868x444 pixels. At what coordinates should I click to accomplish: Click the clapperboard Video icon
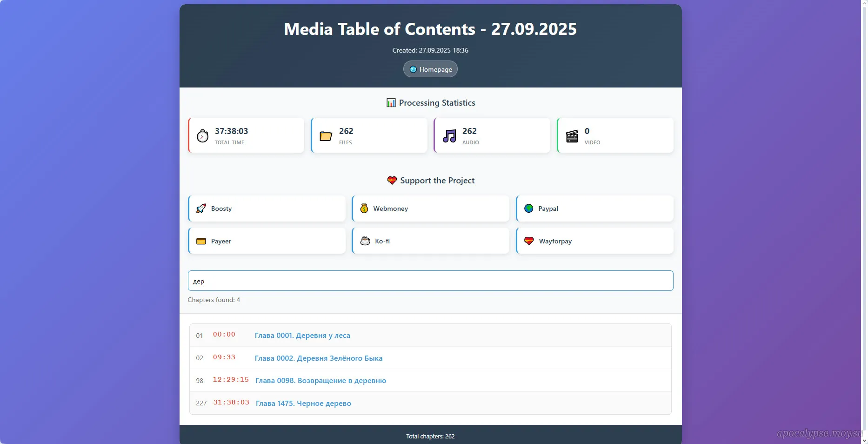coord(572,136)
